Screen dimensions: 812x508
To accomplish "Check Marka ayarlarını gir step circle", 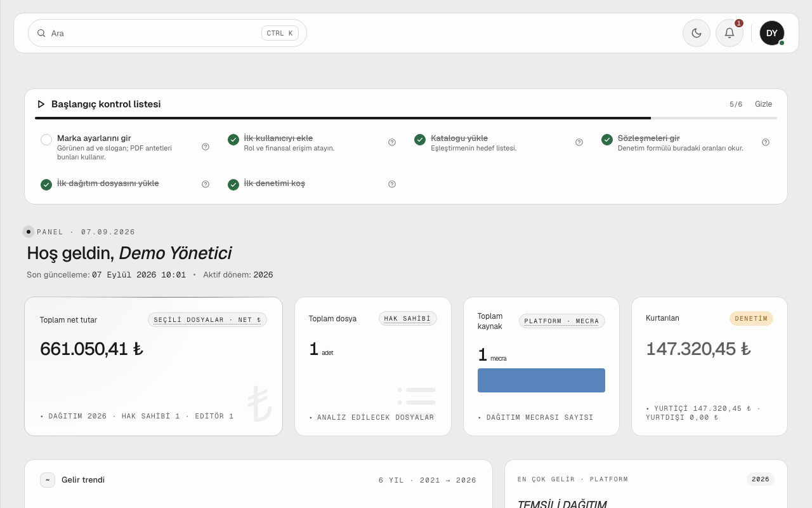I will coord(46,140).
